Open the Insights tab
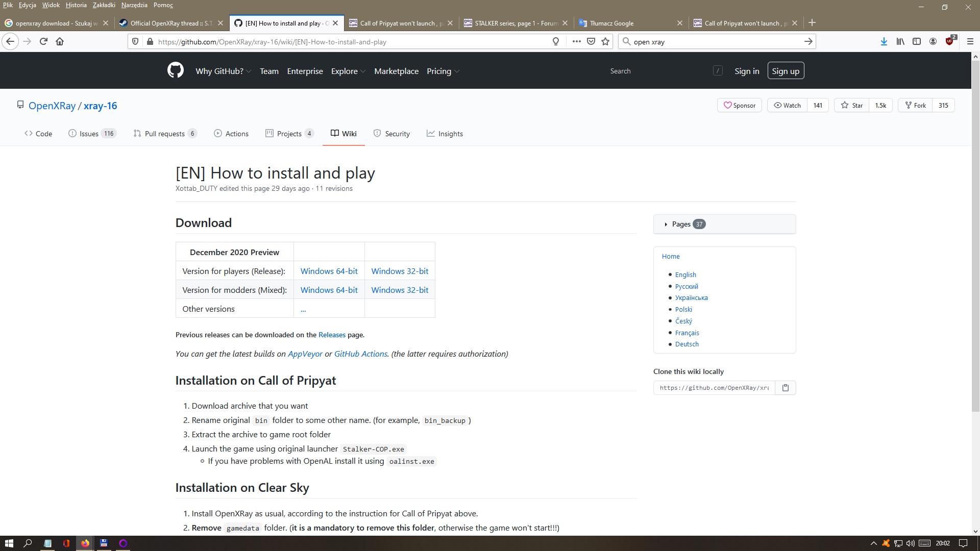Screen dimensions: 980x551 [x=445, y=134]
